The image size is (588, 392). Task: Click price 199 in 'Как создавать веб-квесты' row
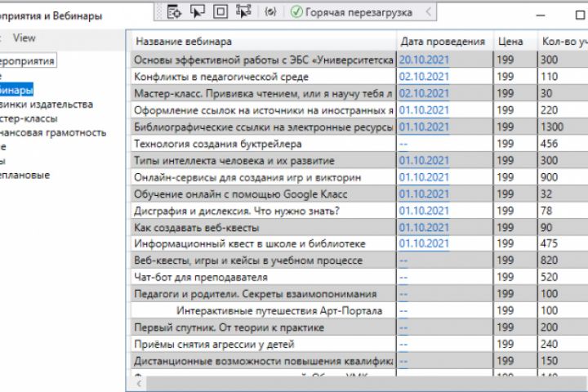[x=506, y=228]
